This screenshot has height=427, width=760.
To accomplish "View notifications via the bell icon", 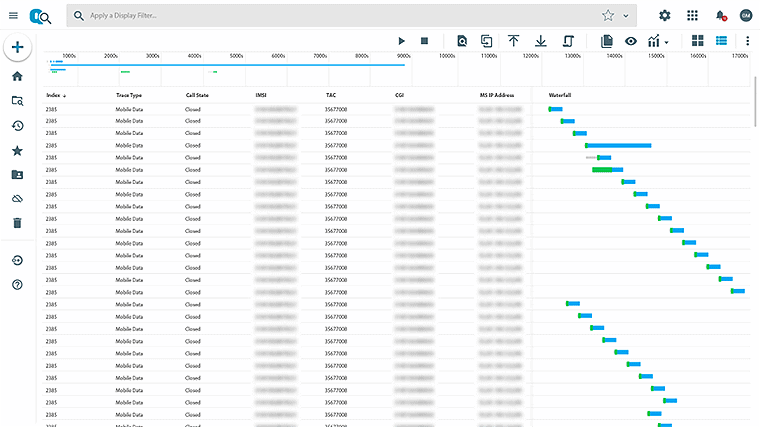I will click(721, 16).
